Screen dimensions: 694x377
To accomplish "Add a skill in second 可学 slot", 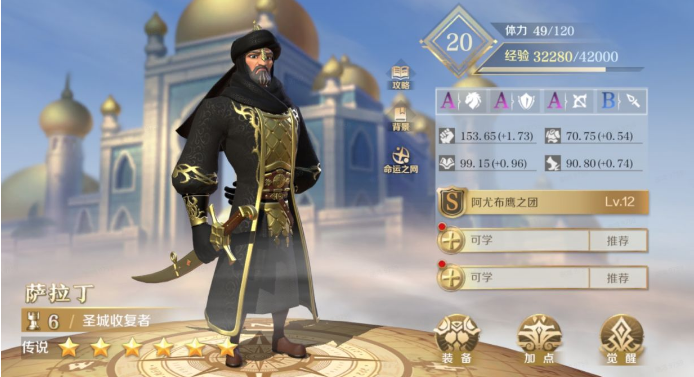I will (513, 278).
